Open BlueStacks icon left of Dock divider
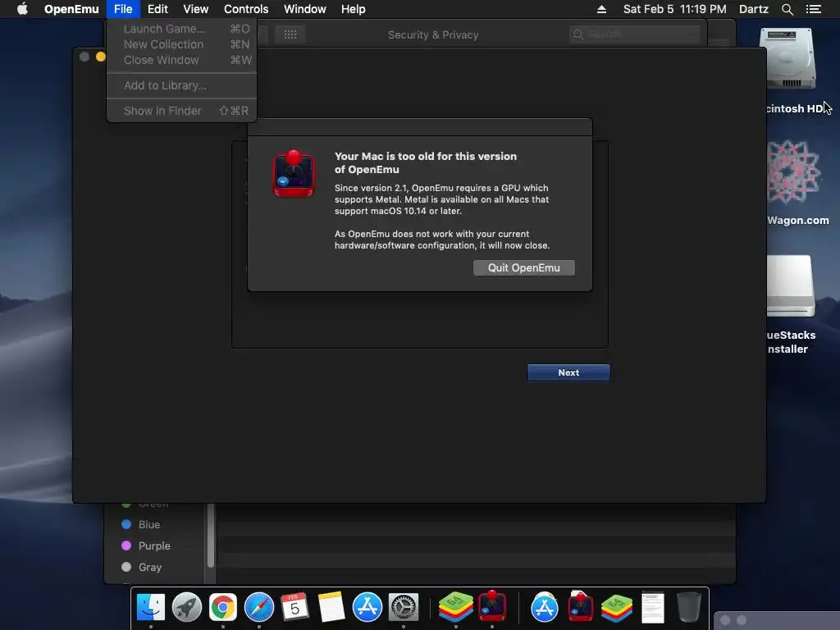This screenshot has width=840, height=630. tap(456, 608)
